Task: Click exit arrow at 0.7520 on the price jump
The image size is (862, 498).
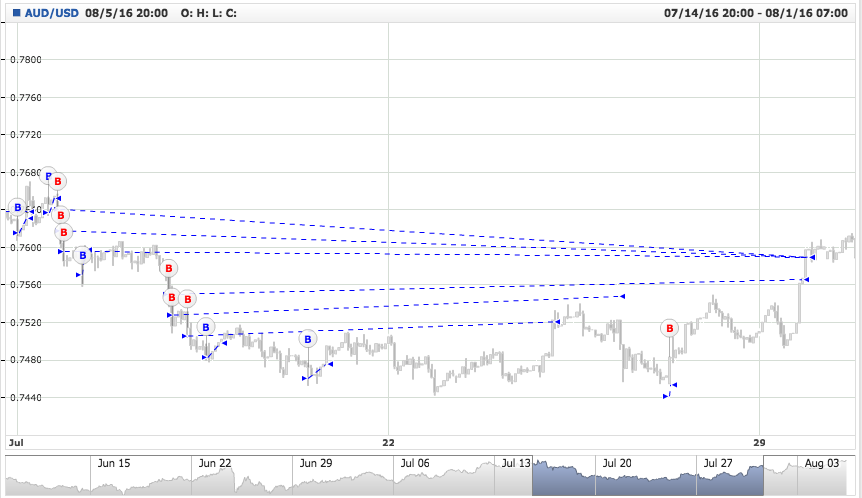Action: (556, 322)
